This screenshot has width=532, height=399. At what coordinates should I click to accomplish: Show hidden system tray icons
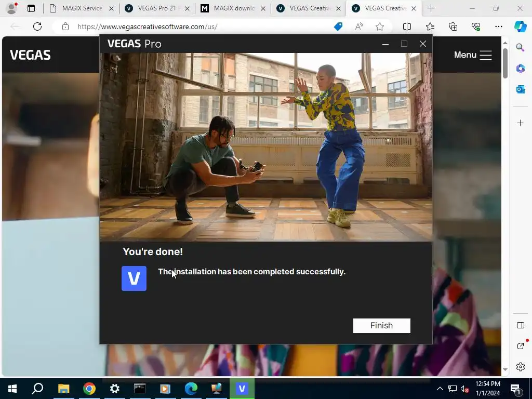pos(440,389)
